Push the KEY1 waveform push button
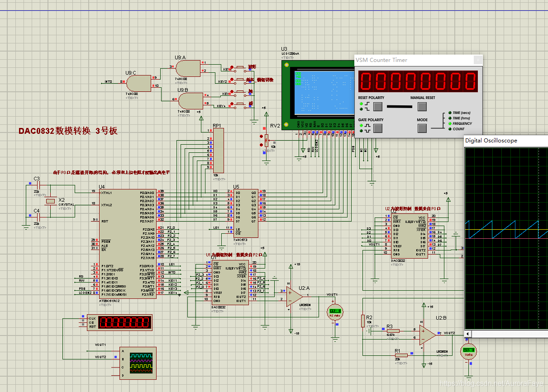 point(240,67)
